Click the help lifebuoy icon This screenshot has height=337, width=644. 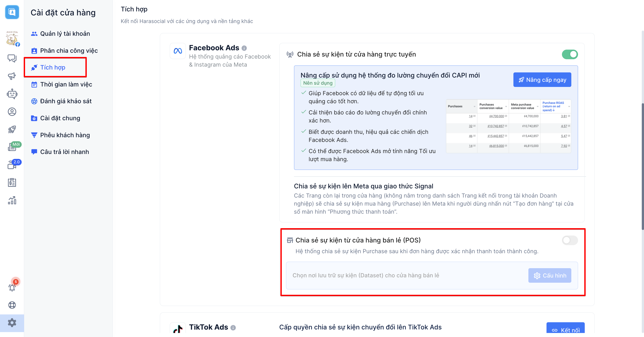12,305
